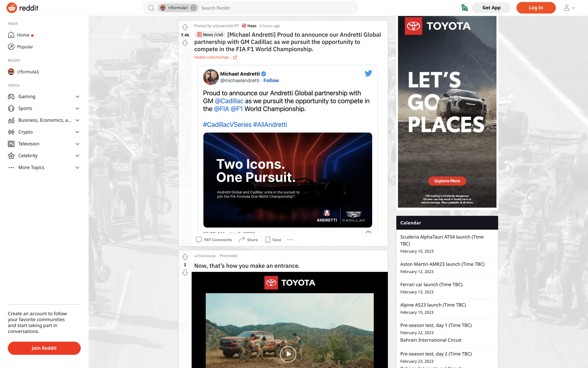Upvote the Michael Andretti post
588x368 pixels.
click(185, 27)
